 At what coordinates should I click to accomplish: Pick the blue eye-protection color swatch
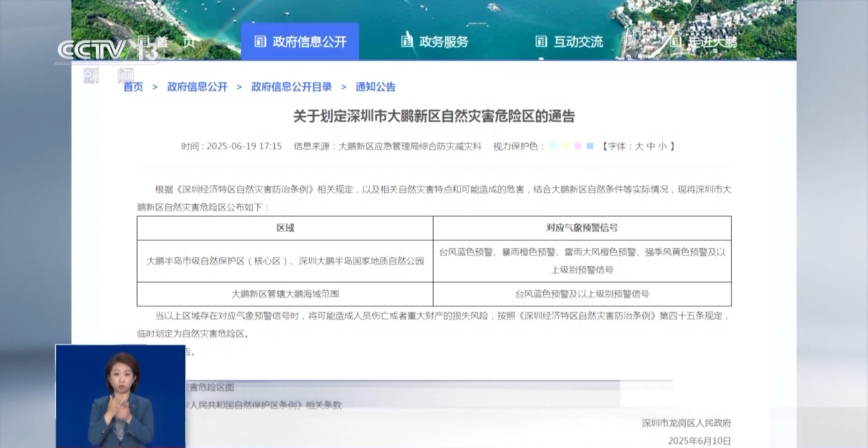click(x=590, y=146)
